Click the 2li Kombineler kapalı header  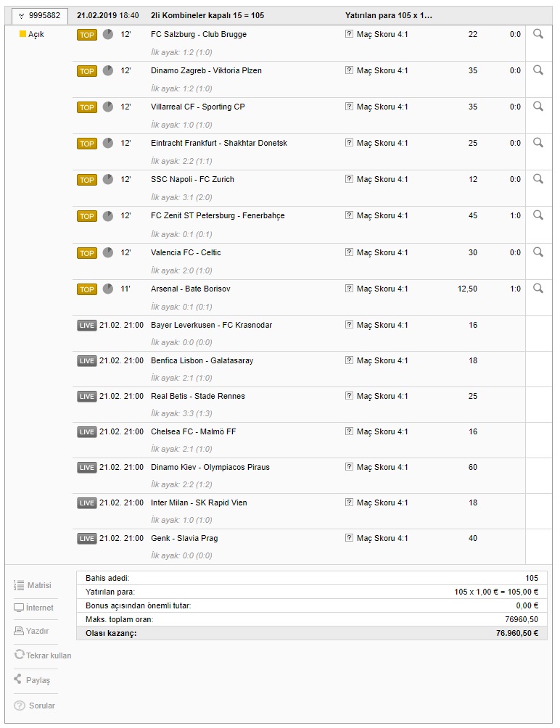207,15
